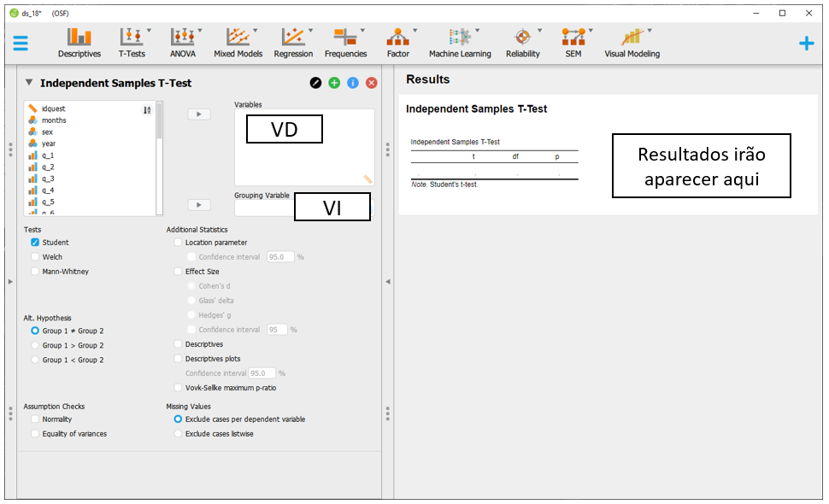Image resolution: width=829 pixels, height=504 pixels.
Task: Click the arrow button to assign Variables
Action: [198, 114]
